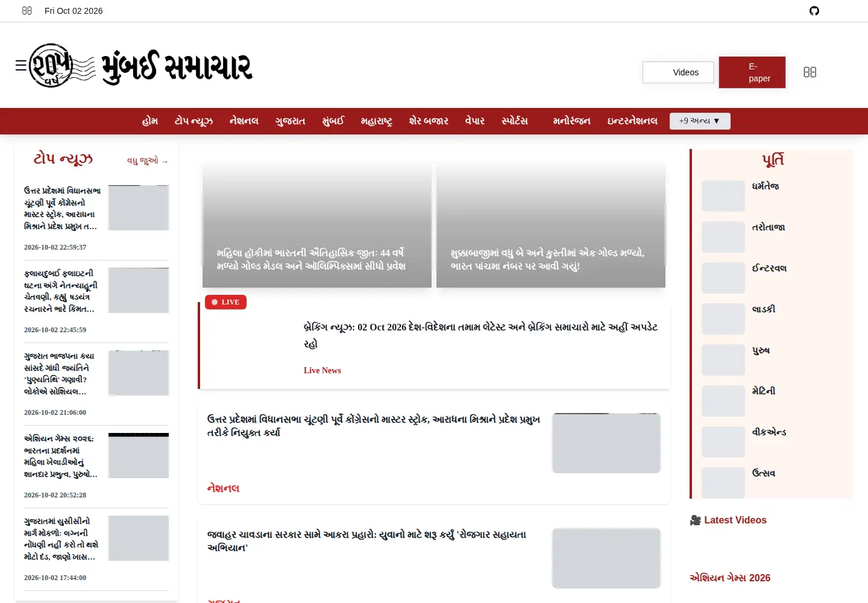
Task: Open the breaking news 02 Oct 2026 headline
Action: [480, 335]
